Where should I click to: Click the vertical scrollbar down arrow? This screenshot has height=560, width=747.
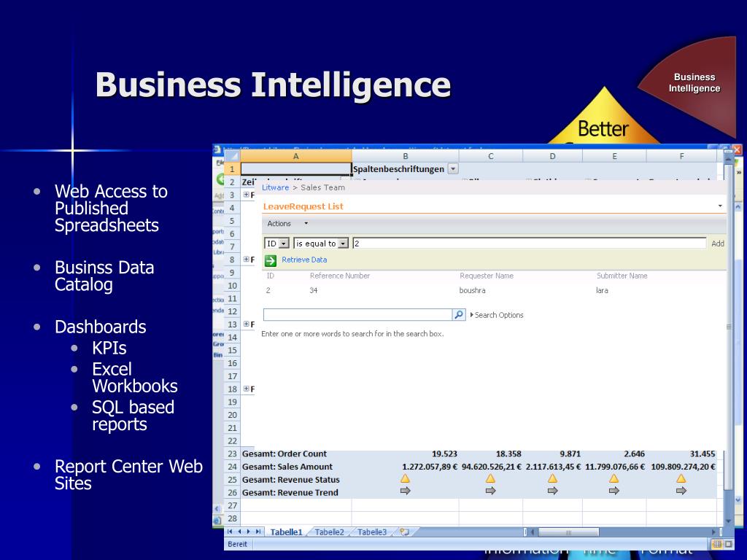(728, 521)
